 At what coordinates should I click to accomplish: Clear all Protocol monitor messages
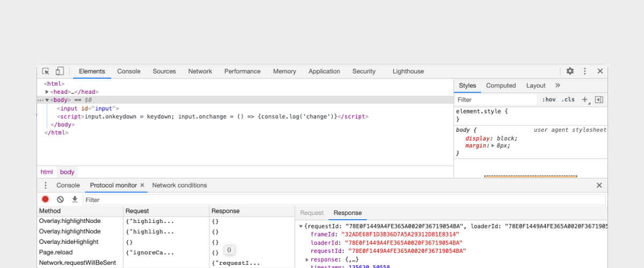pyautogui.click(x=60, y=199)
